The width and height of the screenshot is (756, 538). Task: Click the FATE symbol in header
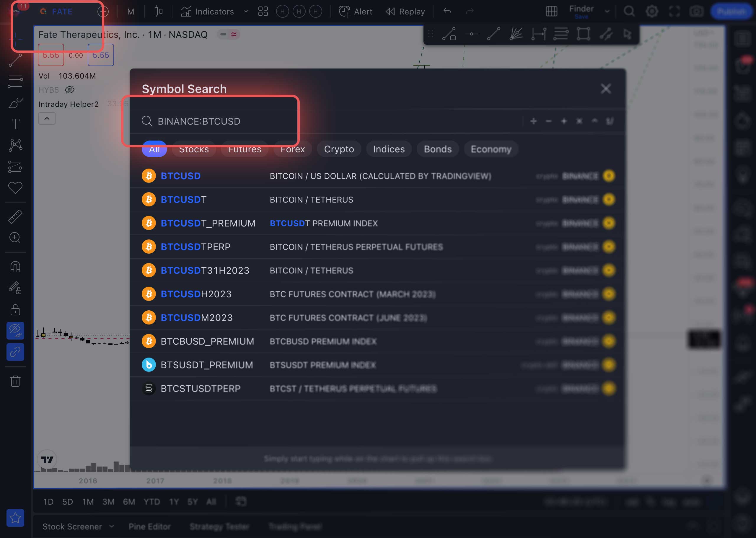click(x=62, y=12)
